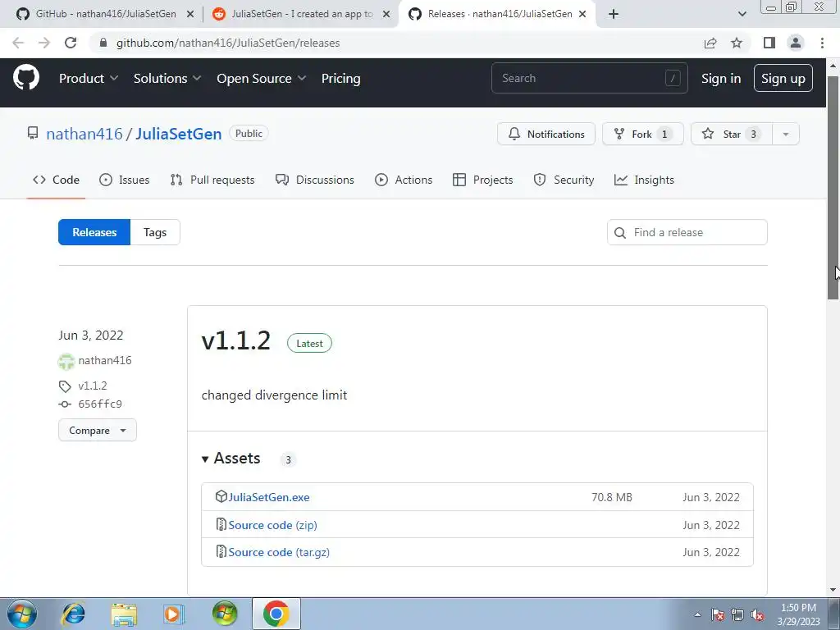Image resolution: width=840 pixels, height=630 pixels.
Task: Download Source code (tar.gz)
Action: point(279,552)
